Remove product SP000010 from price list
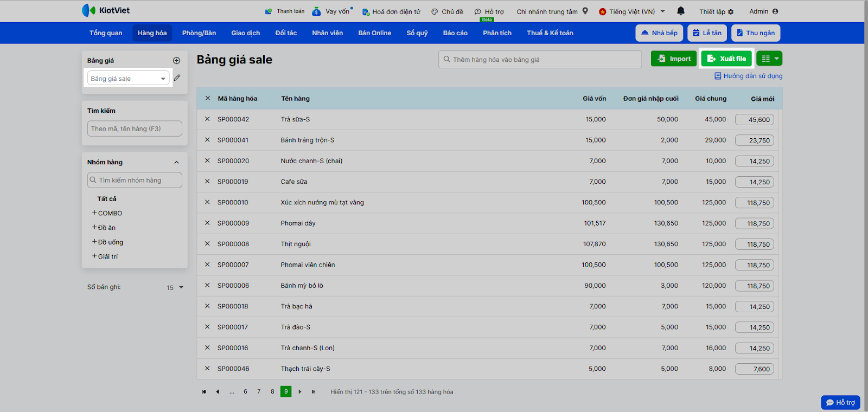868x412 pixels. (207, 202)
